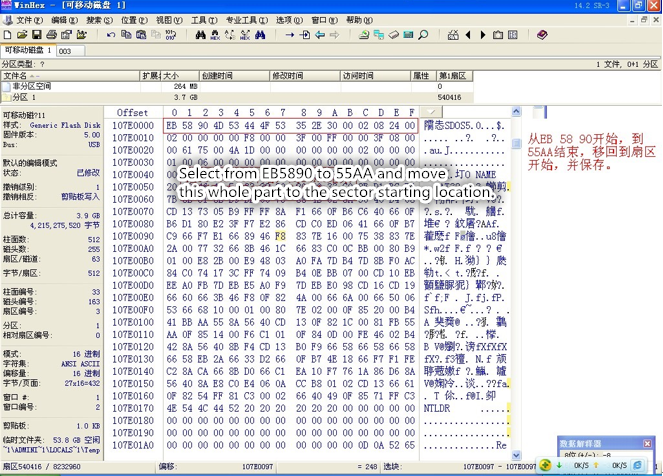Sort by the 第1扇区 column header
Viewport: 663px width, 476px height.
point(455,76)
